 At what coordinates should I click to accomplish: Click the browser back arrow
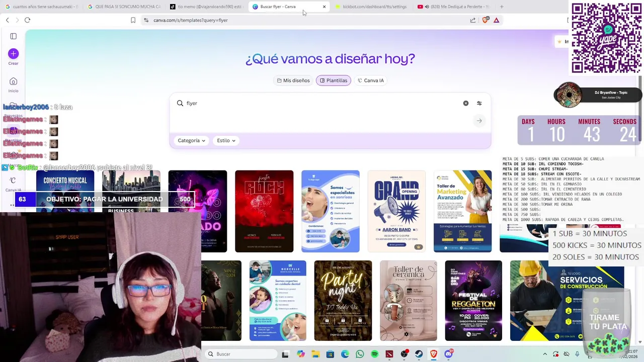pyautogui.click(x=7, y=20)
